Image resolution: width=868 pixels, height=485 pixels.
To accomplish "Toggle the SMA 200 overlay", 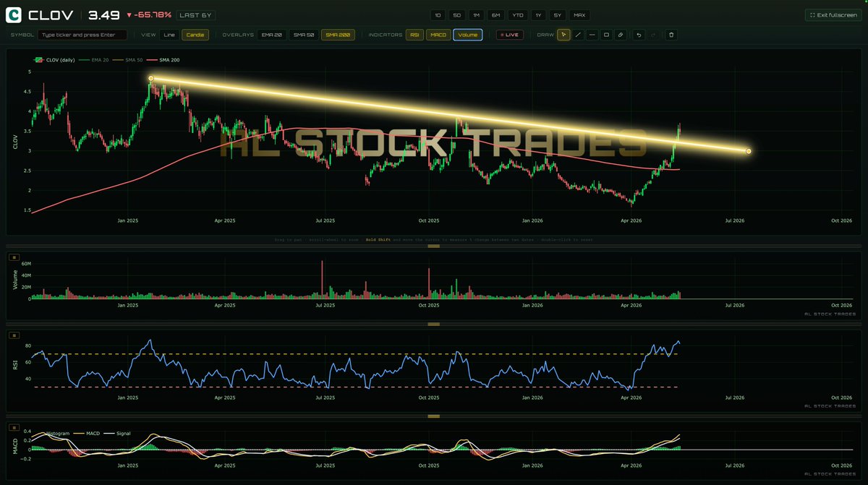I will [x=338, y=34].
